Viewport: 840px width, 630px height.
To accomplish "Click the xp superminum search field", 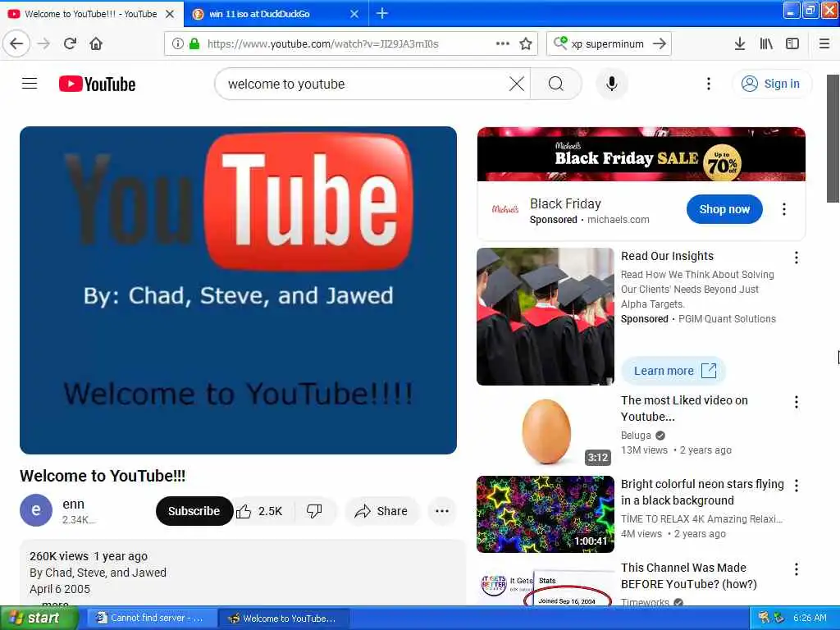I will [x=610, y=44].
